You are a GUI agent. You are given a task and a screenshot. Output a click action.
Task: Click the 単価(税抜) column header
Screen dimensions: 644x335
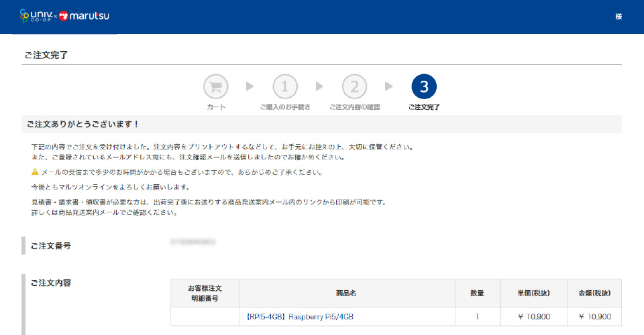pyautogui.click(x=533, y=293)
